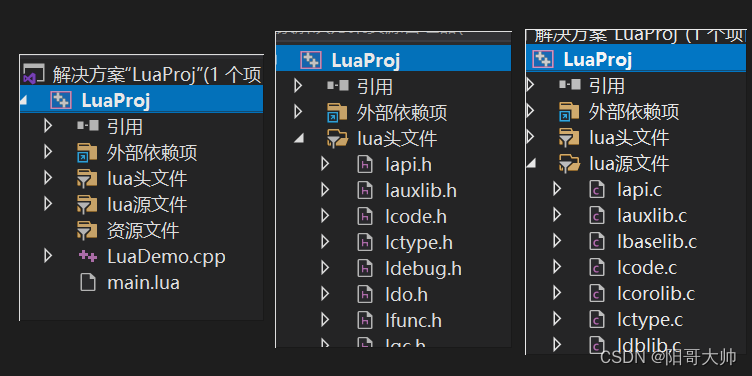Click the ldo.h header file icon
The width and height of the screenshot is (752, 376).
[x=365, y=294]
